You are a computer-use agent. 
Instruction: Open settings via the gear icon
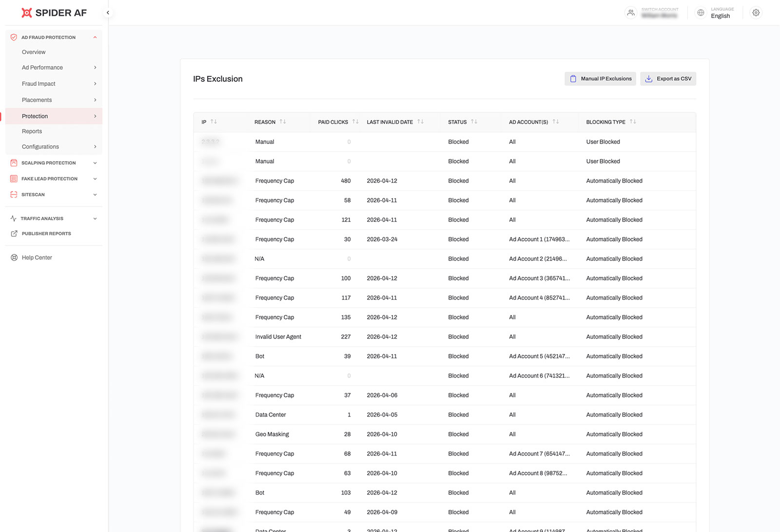tap(756, 13)
